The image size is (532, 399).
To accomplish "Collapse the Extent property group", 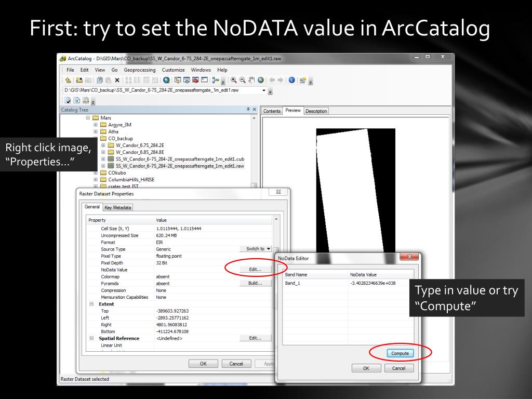I will coord(91,304).
